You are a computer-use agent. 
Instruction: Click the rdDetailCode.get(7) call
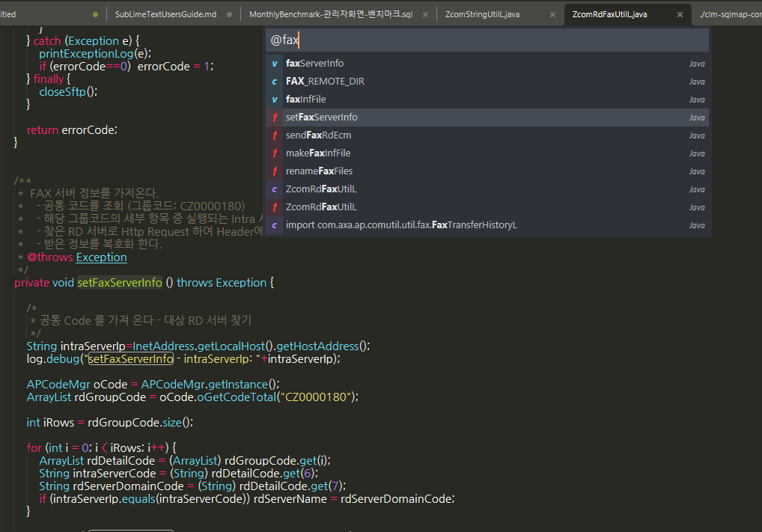(x=292, y=486)
